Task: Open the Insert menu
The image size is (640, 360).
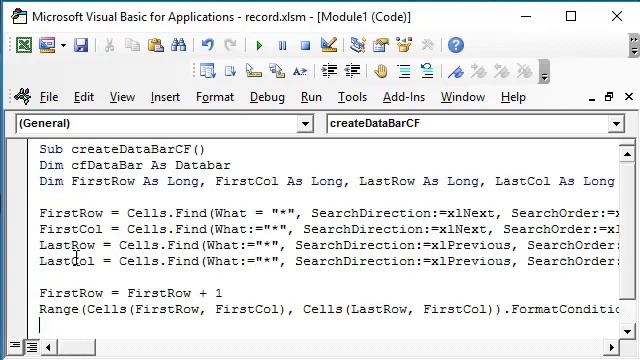Action: 165,97
